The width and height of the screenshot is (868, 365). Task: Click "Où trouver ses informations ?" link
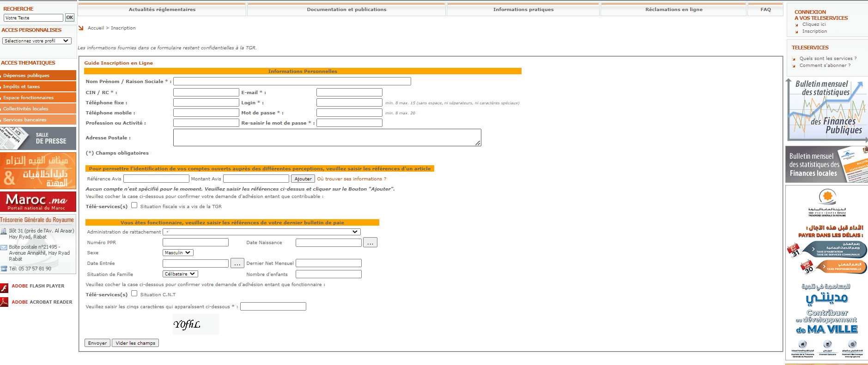click(x=352, y=179)
